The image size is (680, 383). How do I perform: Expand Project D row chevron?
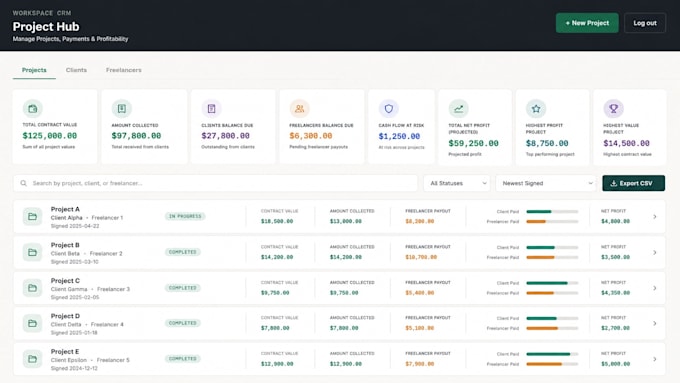[655, 324]
